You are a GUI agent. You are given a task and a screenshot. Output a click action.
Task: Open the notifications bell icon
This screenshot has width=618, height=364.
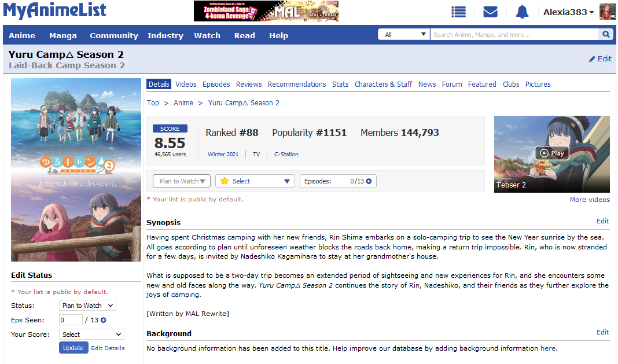tap(522, 12)
